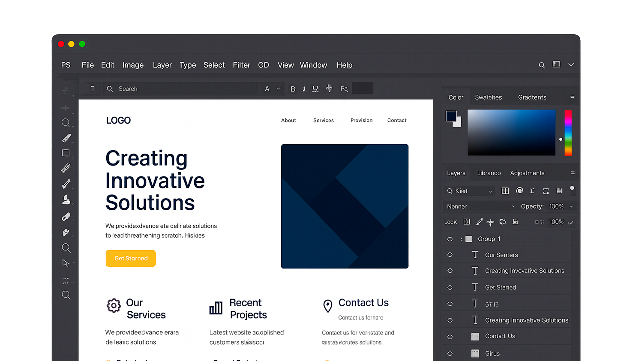644x361 pixels.
Task: Click the yellow Get Starned button
Action: (131, 258)
